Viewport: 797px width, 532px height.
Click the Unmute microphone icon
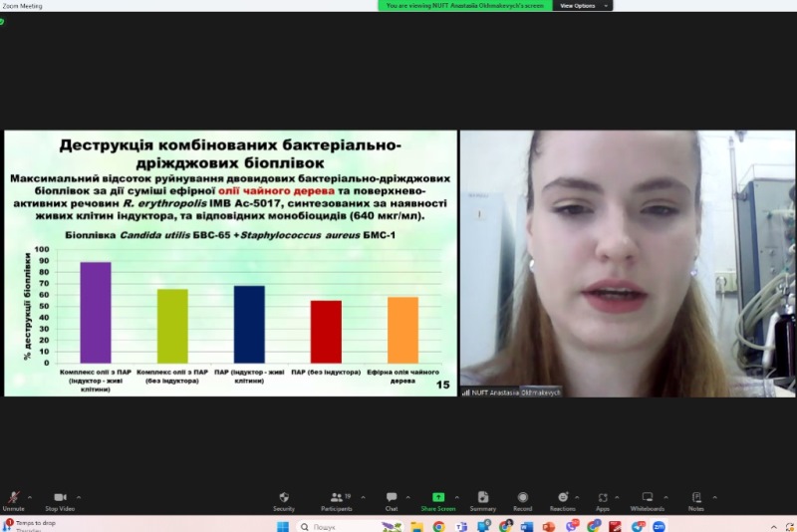click(x=14, y=497)
